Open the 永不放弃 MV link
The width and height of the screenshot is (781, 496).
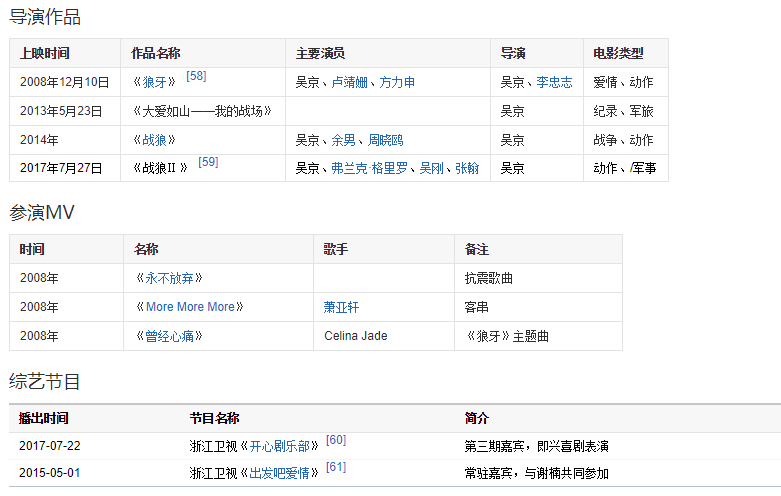166,279
